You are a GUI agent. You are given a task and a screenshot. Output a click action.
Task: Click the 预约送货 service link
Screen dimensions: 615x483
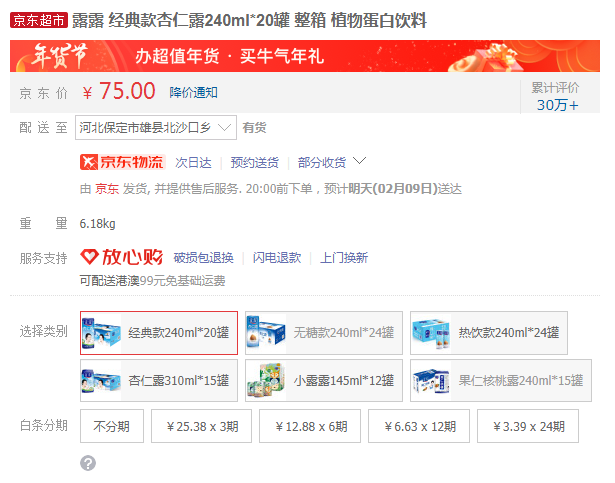255,162
